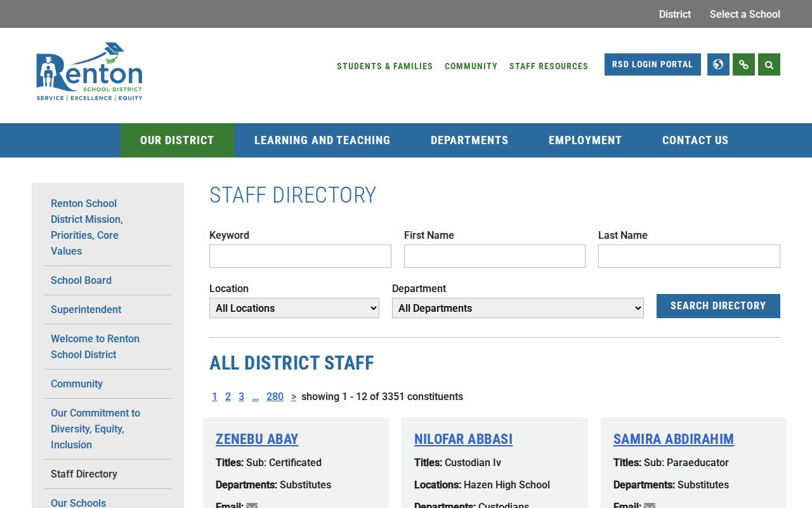Open Community sidebar link

[x=77, y=384]
